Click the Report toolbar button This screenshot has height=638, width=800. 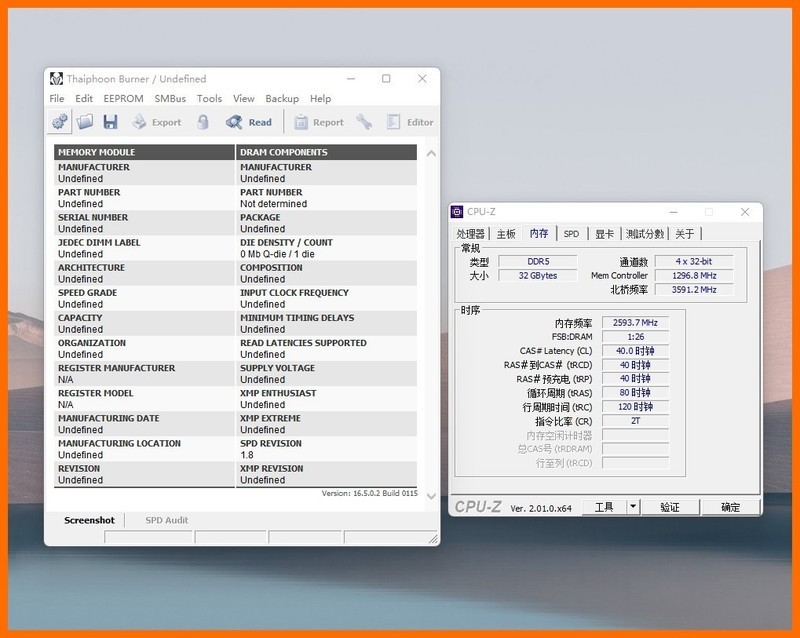pos(318,122)
